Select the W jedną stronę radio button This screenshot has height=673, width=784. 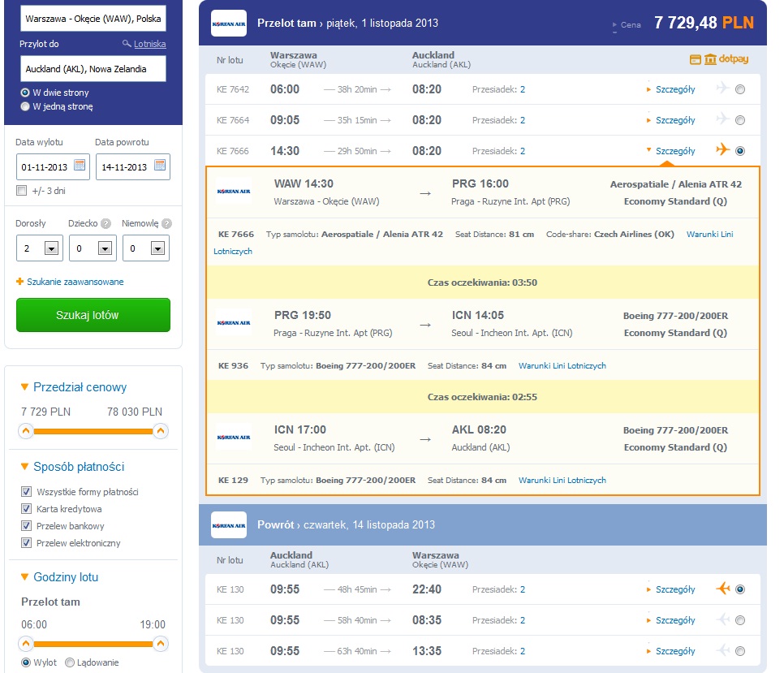coord(25,106)
